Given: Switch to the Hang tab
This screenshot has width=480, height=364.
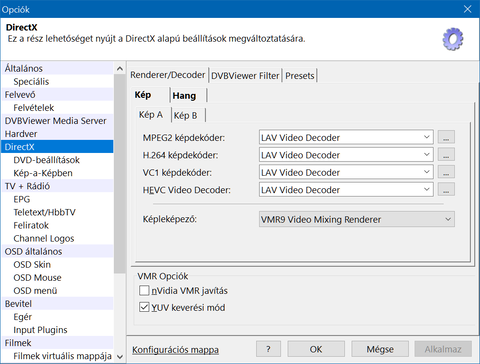Looking at the screenshot, I should pos(184,96).
